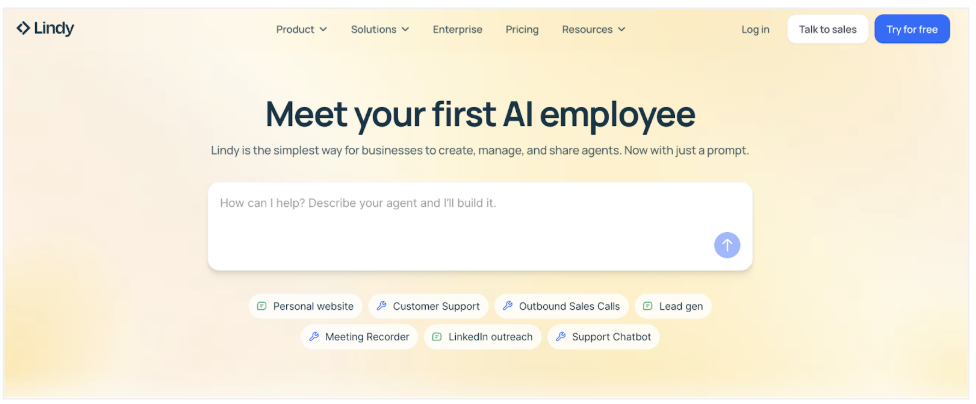The image size is (976, 404).
Task: Click the wrench icon on Customer Support chip
Action: (x=382, y=307)
